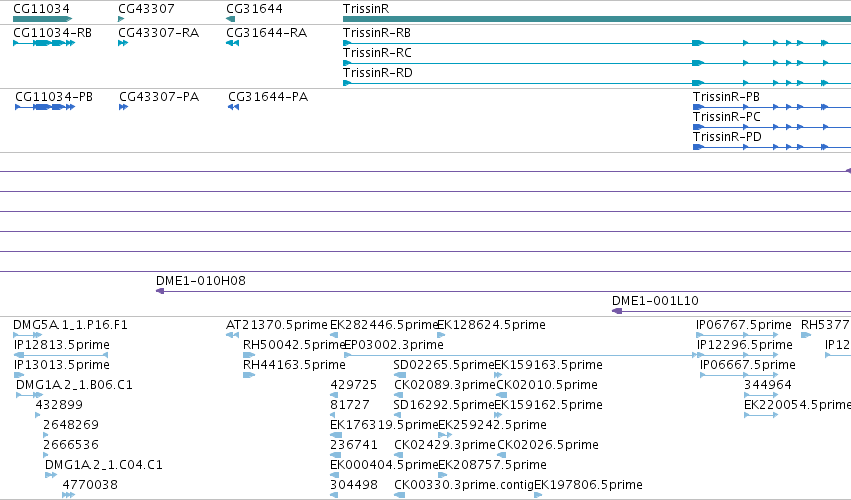Select the IP06667.5prime EST

click(x=748, y=365)
